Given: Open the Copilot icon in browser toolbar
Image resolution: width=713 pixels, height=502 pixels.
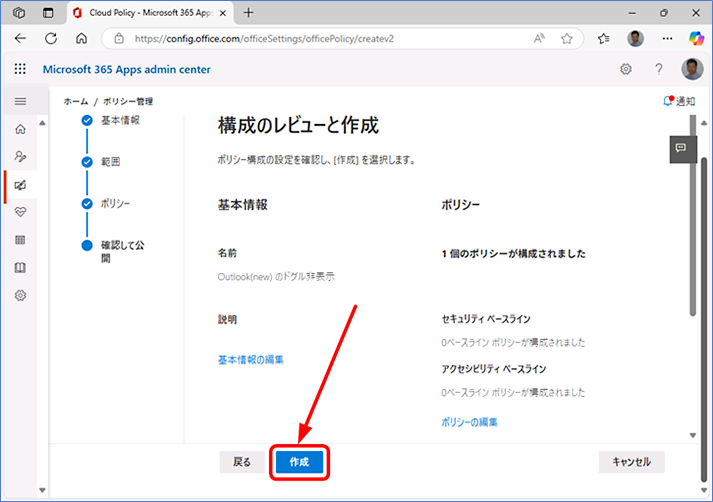Looking at the screenshot, I should point(696,39).
